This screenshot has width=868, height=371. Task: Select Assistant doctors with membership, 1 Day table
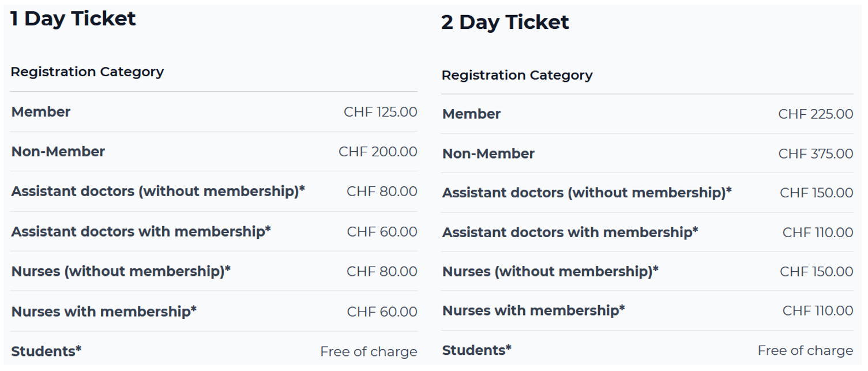pos(141,231)
